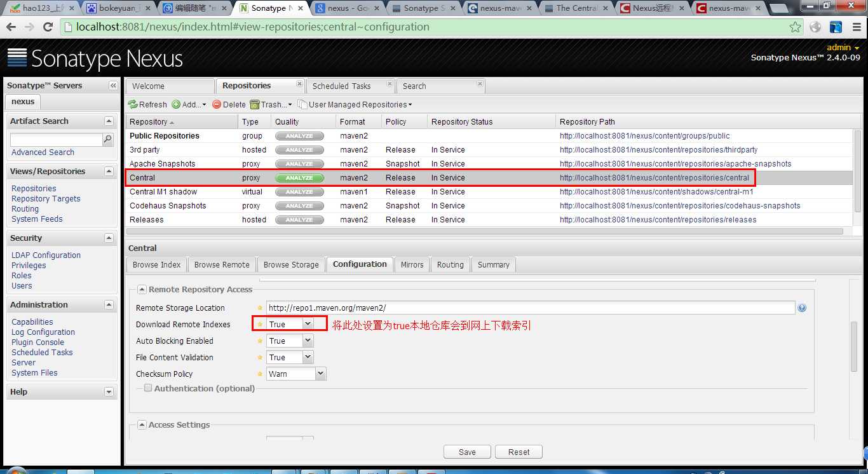Enable Authentication (optional) checkbox
This screenshot has height=474, width=868.
(x=148, y=388)
